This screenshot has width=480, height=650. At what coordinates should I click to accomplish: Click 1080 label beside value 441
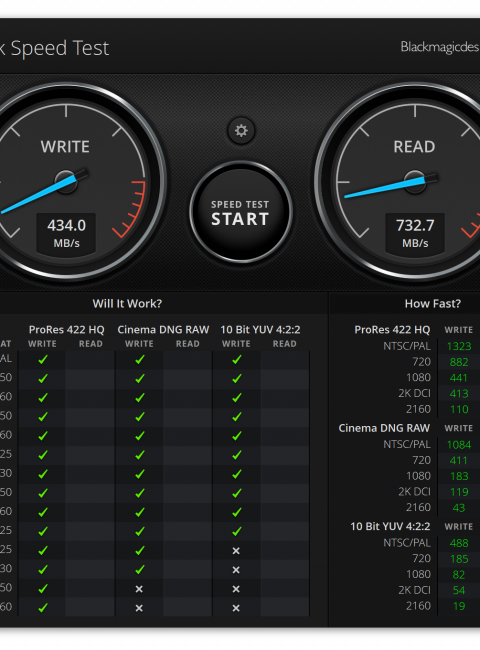click(418, 377)
